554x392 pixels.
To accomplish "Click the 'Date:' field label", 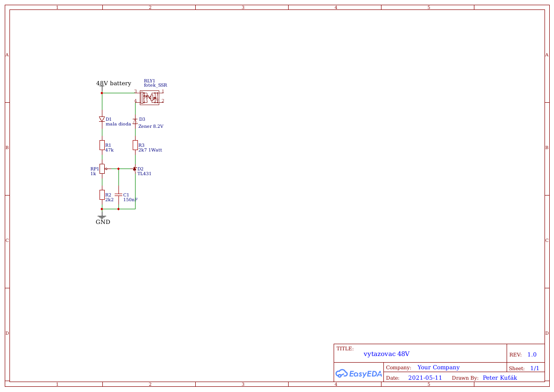I will tap(392, 378).
